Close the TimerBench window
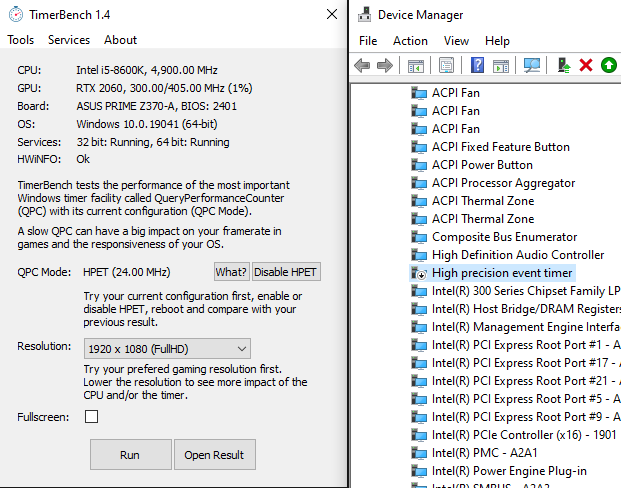Image resolution: width=621 pixels, height=488 pixels. coord(332,14)
